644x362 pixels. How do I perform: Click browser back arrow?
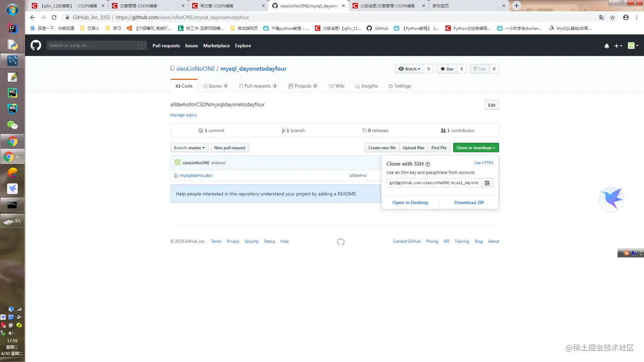[x=32, y=17]
